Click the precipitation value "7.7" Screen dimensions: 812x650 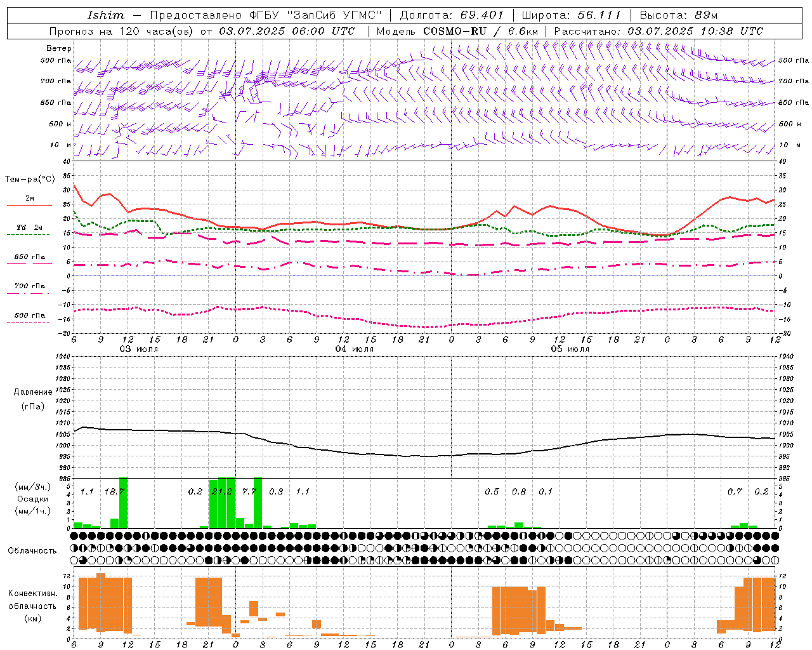click(249, 492)
